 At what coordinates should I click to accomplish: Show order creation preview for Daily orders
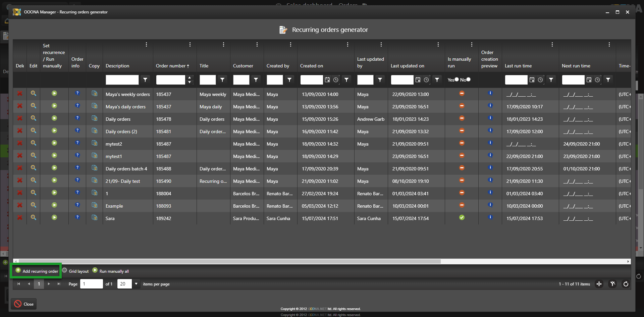490,118
